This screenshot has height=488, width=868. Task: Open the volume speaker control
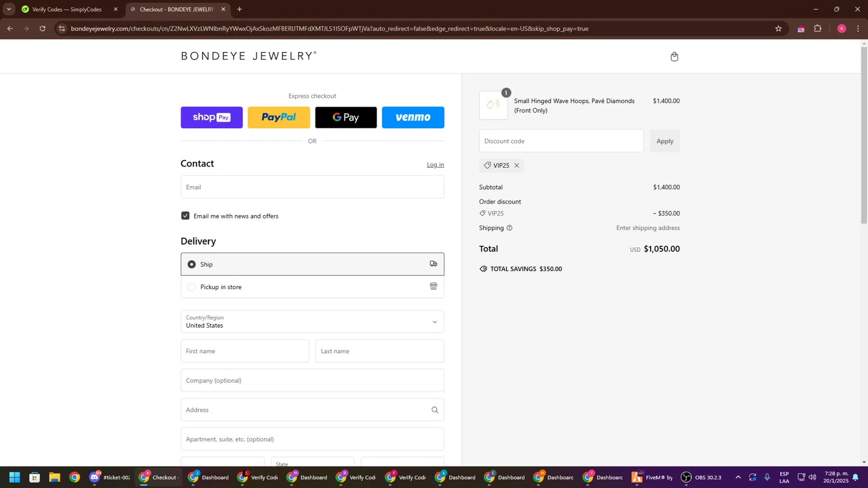click(x=812, y=478)
